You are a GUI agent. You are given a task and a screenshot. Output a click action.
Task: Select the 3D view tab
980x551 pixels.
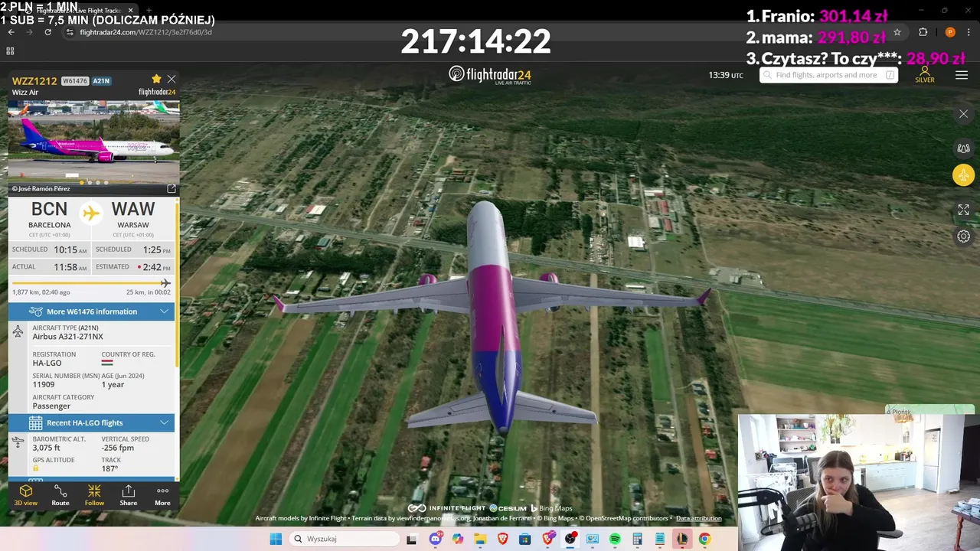click(25, 495)
